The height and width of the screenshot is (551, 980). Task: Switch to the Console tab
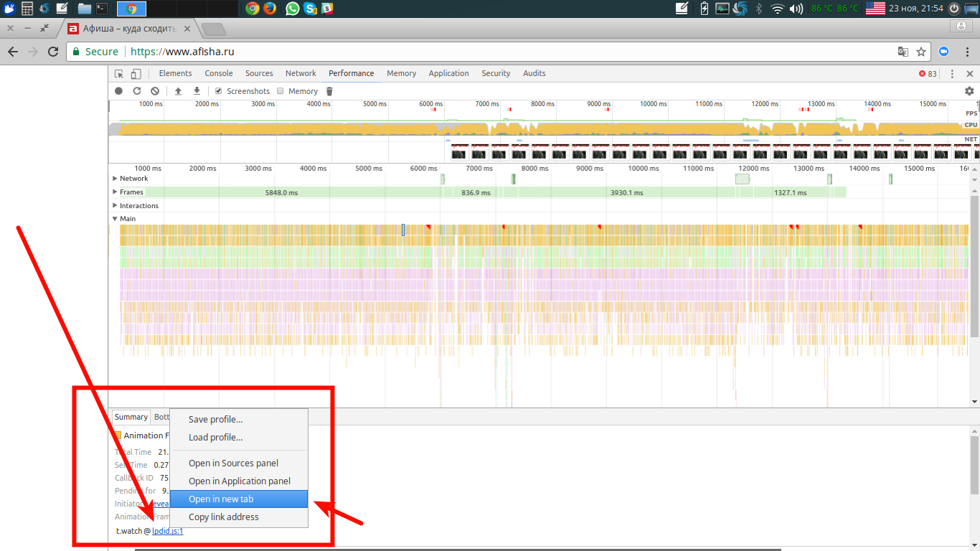tap(219, 73)
